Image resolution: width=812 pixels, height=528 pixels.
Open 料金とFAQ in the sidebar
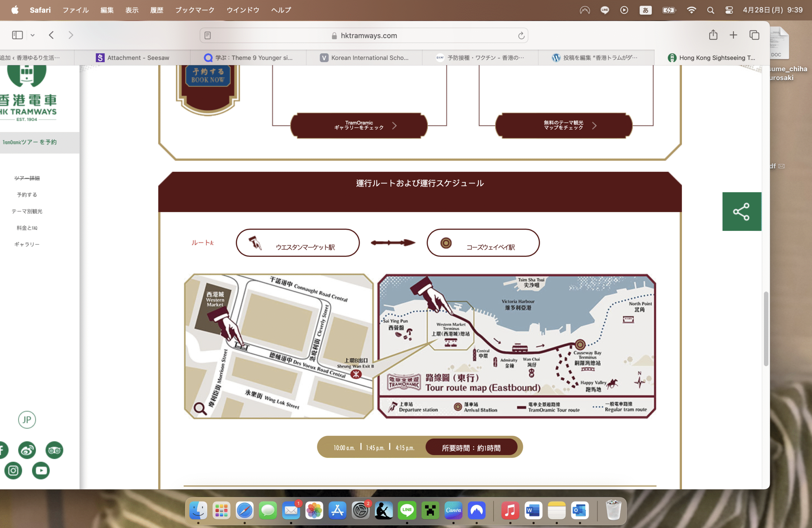tap(27, 227)
